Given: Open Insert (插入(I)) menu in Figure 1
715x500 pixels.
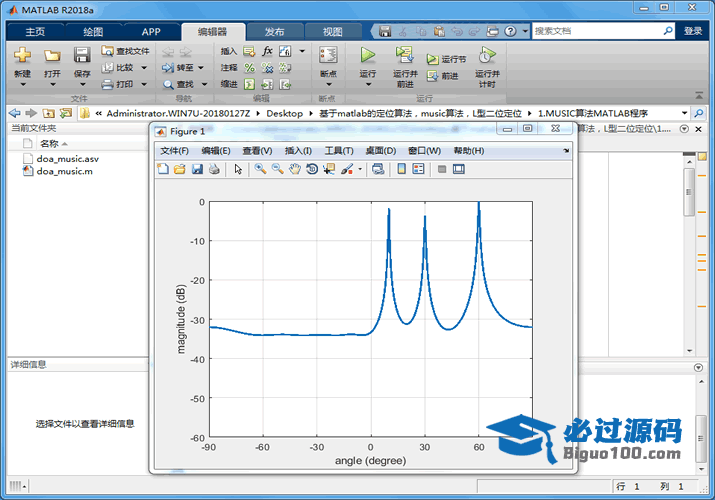Looking at the screenshot, I should (x=298, y=151).
